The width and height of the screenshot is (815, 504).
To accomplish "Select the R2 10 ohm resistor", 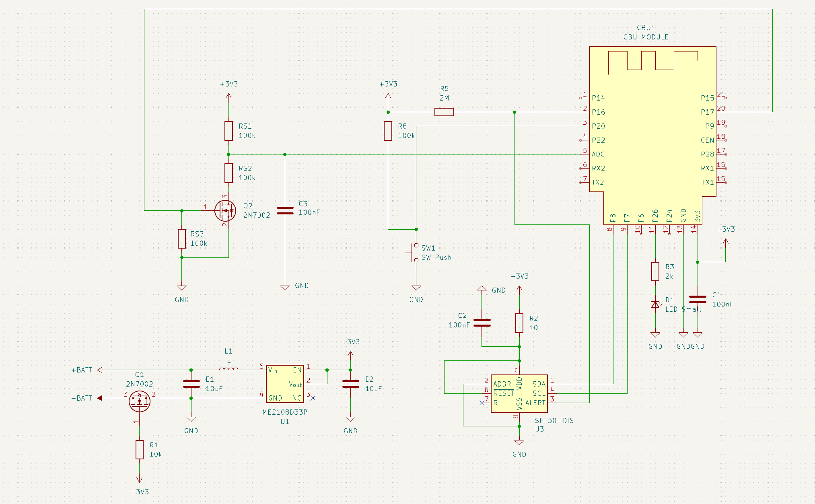I will coord(519,323).
